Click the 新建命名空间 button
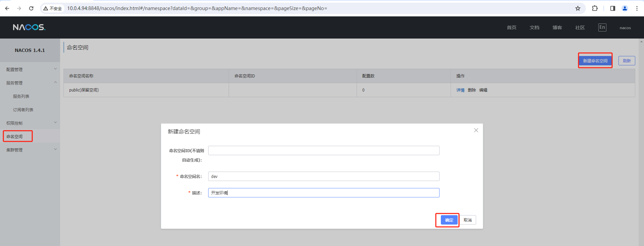 click(x=595, y=61)
